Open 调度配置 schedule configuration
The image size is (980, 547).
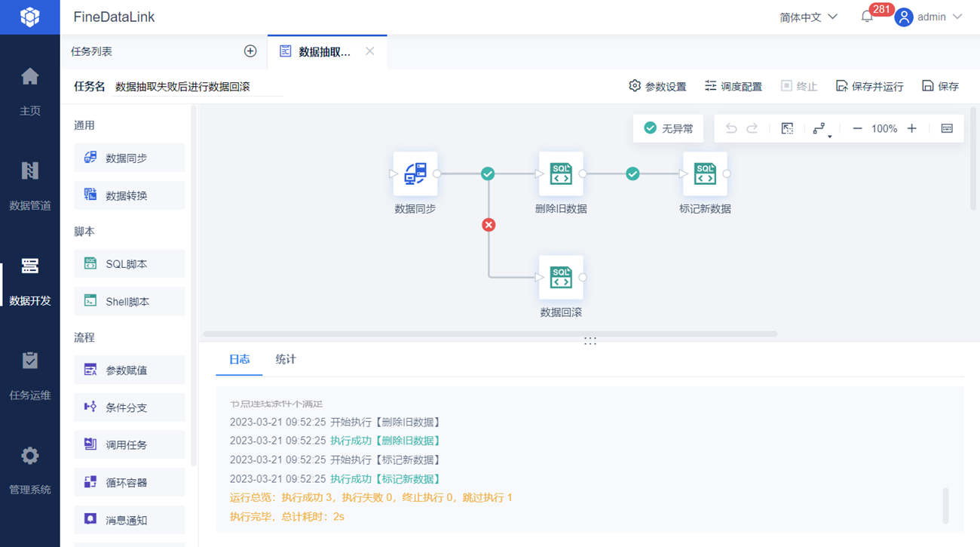tap(733, 86)
